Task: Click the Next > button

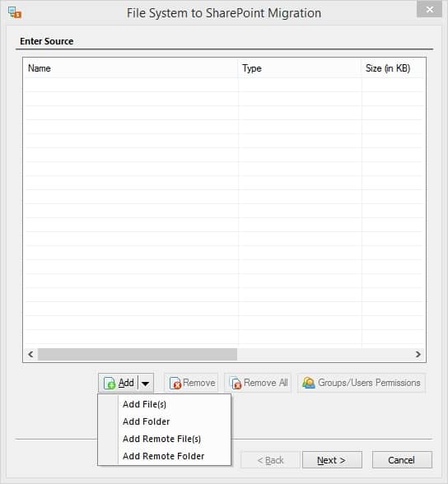Action: point(332,460)
